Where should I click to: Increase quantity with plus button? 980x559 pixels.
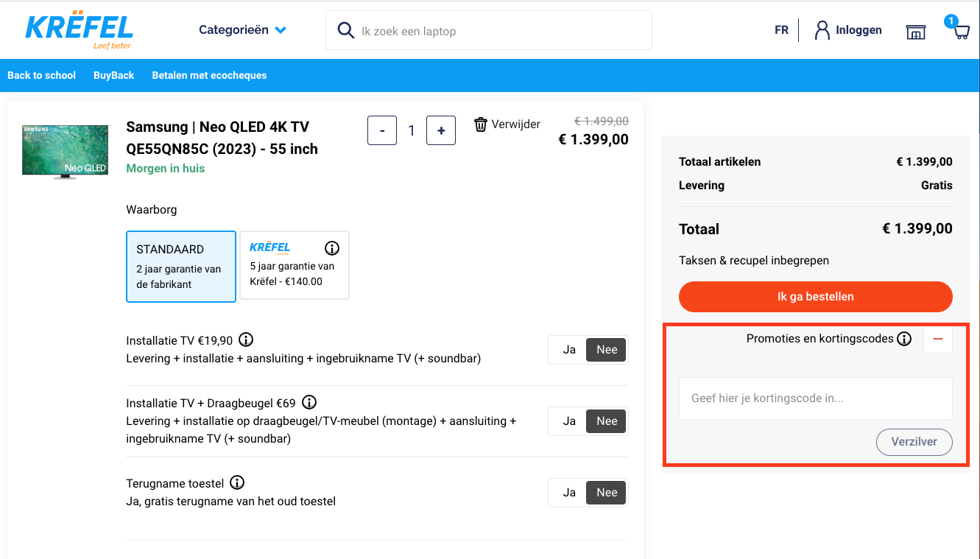tap(441, 130)
